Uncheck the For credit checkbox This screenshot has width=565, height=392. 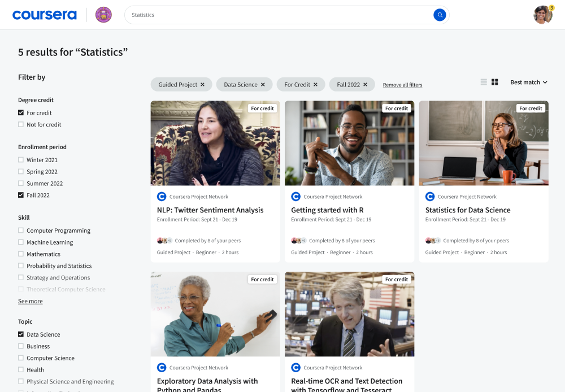pos(21,112)
